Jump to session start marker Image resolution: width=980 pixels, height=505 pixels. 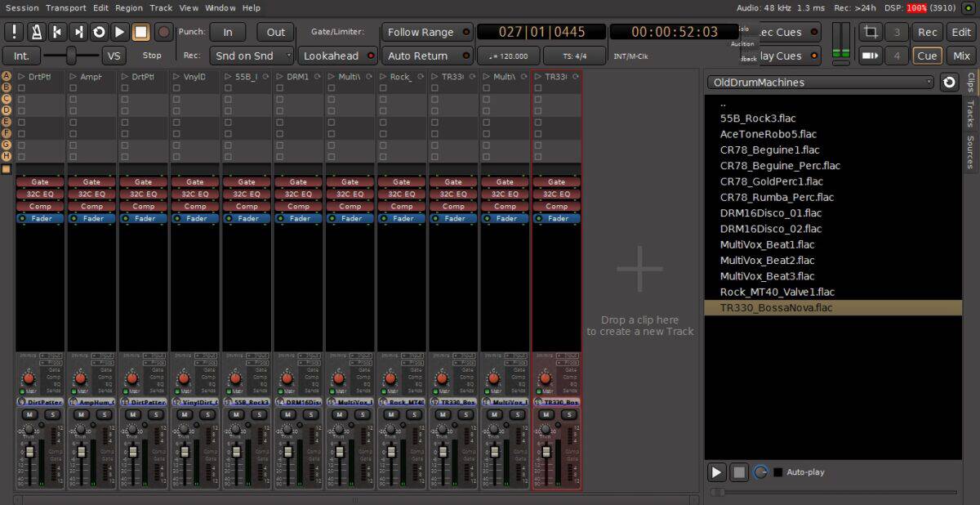point(57,32)
